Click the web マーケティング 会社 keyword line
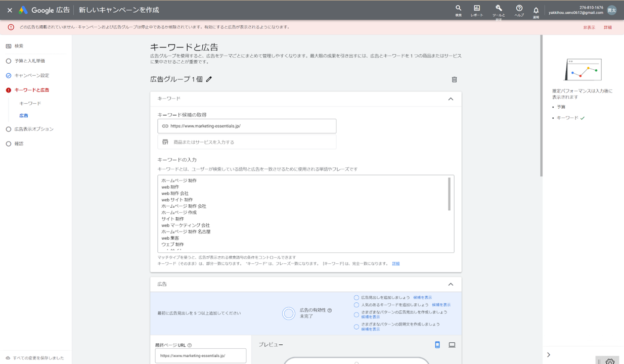 coord(186,225)
